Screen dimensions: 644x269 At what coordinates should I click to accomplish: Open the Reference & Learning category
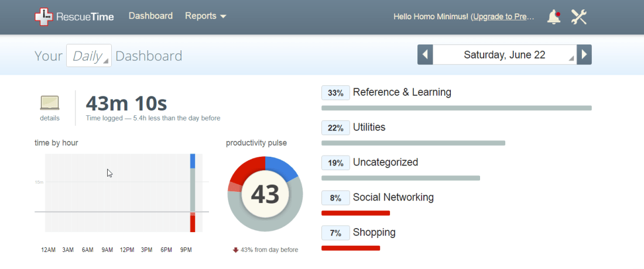point(402,92)
